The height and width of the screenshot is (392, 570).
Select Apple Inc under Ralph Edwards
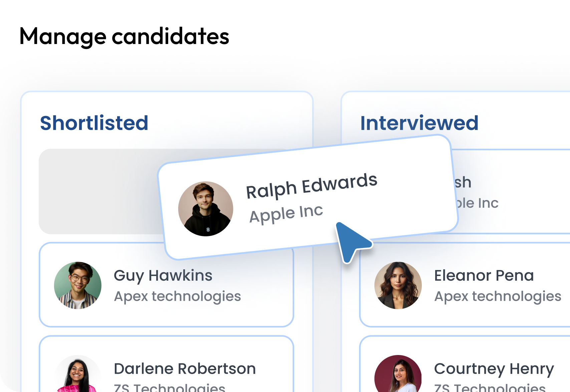(x=286, y=213)
